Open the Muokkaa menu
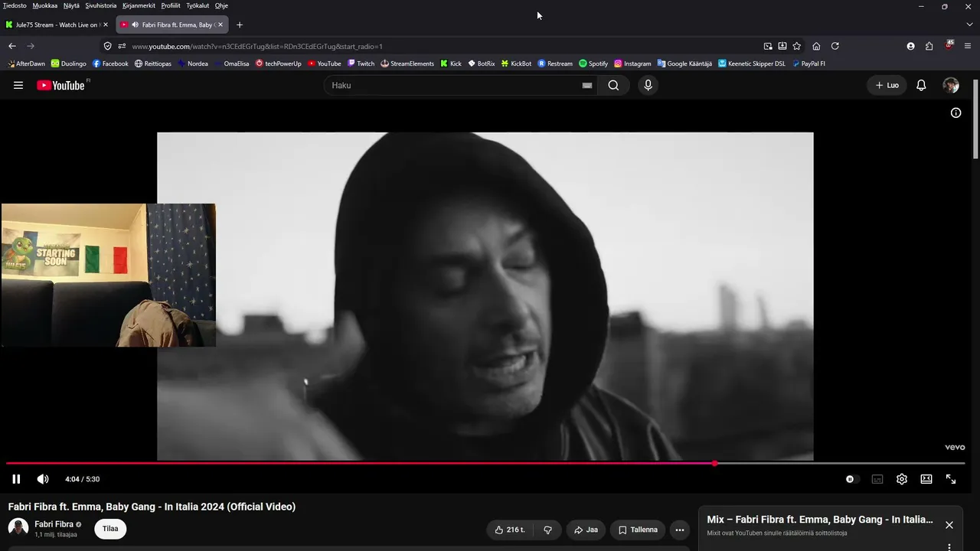The height and width of the screenshot is (551, 980). pyautogui.click(x=45, y=5)
